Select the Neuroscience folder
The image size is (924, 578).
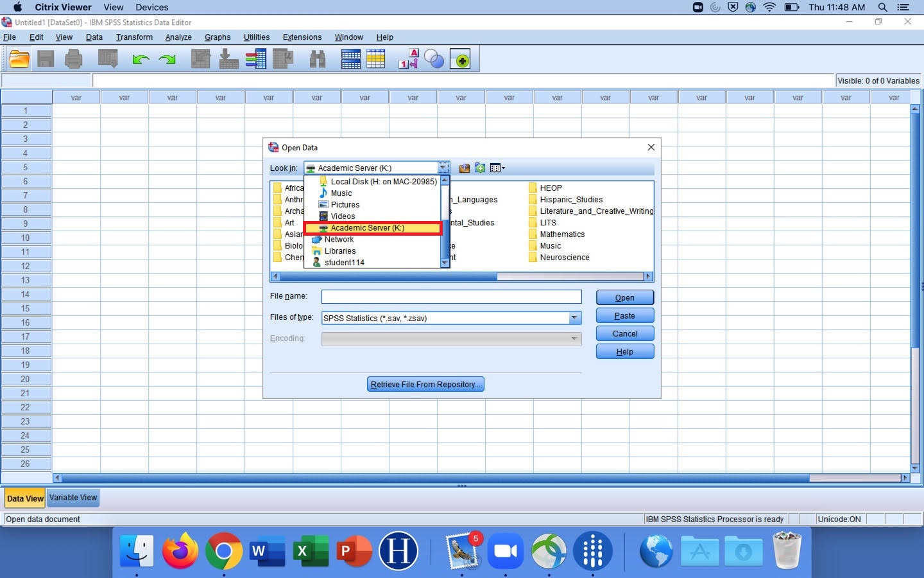[x=558, y=258]
